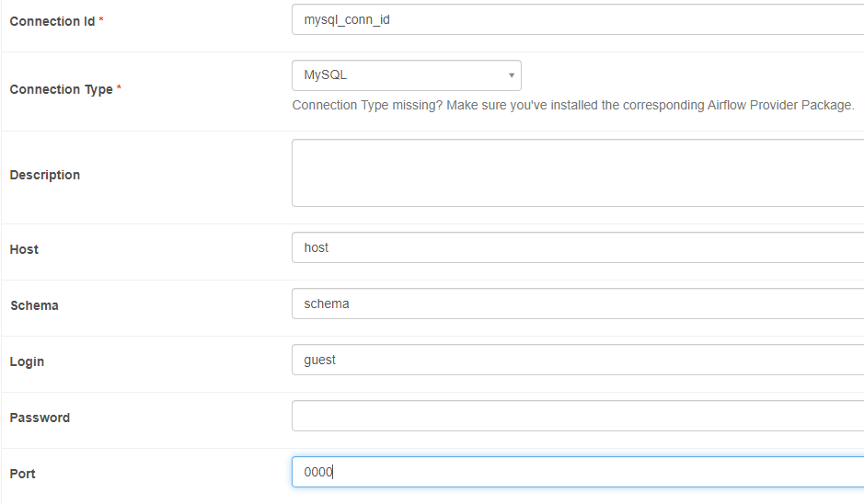This screenshot has height=504, width=864.
Task: Click the Schema label
Action: (x=34, y=305)
